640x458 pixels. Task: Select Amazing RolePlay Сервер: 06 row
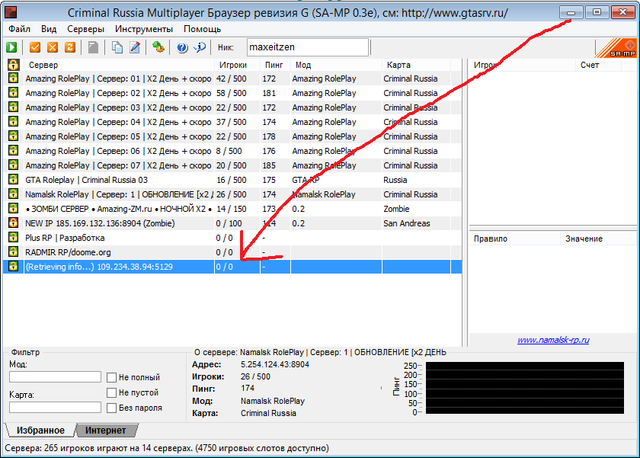(232, 151)
